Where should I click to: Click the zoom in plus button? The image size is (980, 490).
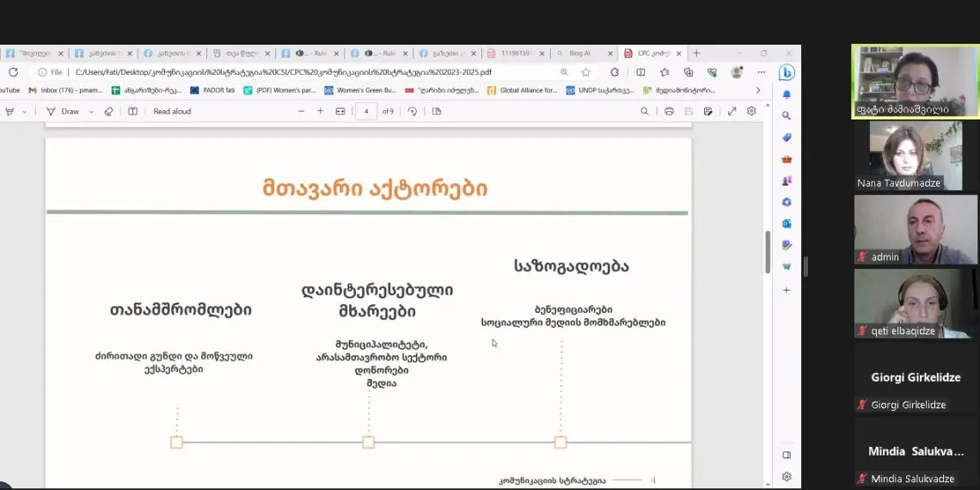[321, 111]
